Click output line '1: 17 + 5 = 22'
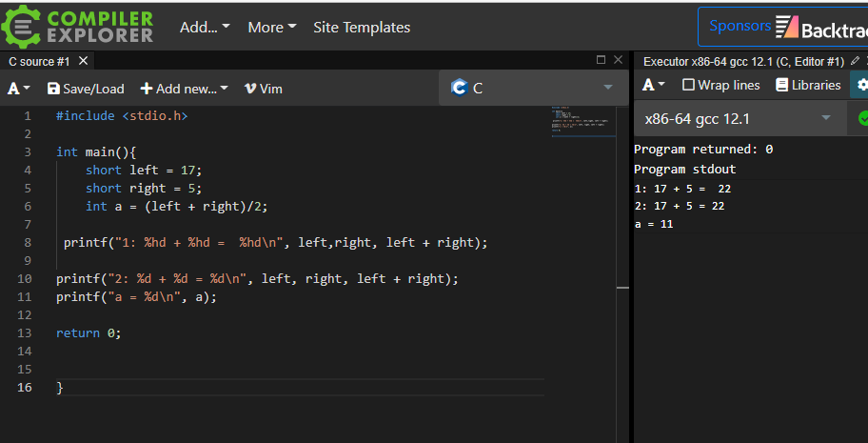Image resolution: width=868 pixels, height=443 pixels. 682,189
